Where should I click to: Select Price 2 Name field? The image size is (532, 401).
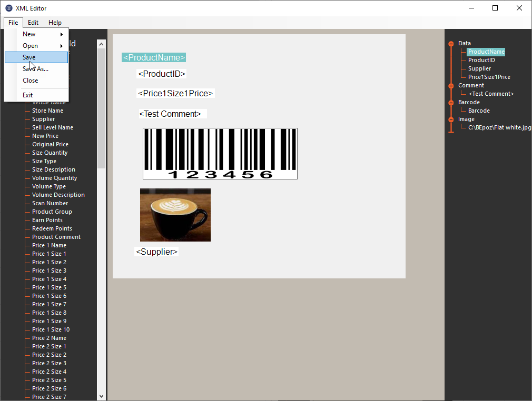point(49,338)
